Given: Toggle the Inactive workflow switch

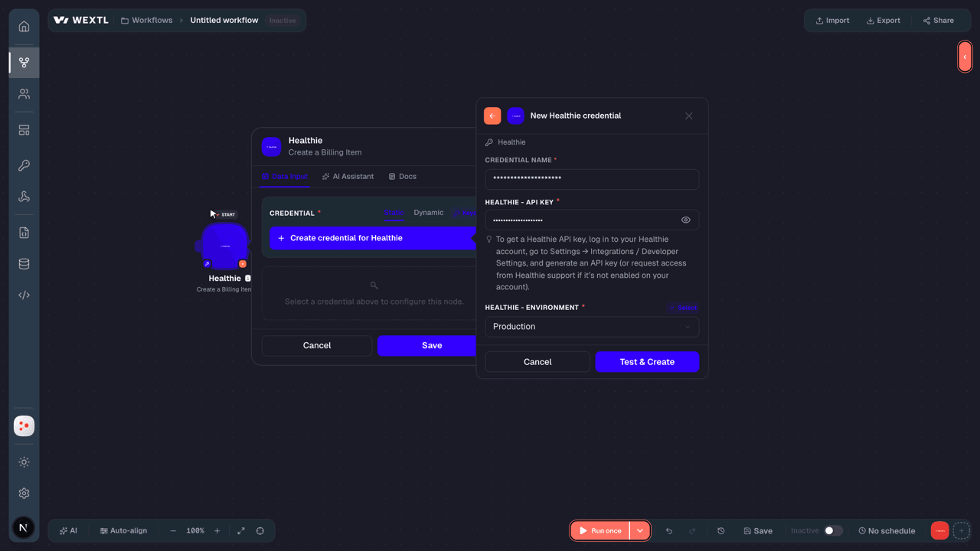Looking at the screenshot, I should [834, 530].
